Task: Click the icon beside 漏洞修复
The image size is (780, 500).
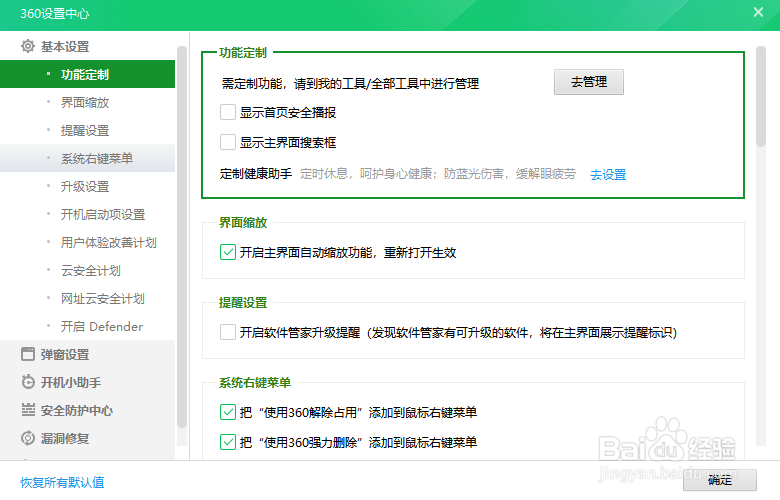Action: coord(28,438)
